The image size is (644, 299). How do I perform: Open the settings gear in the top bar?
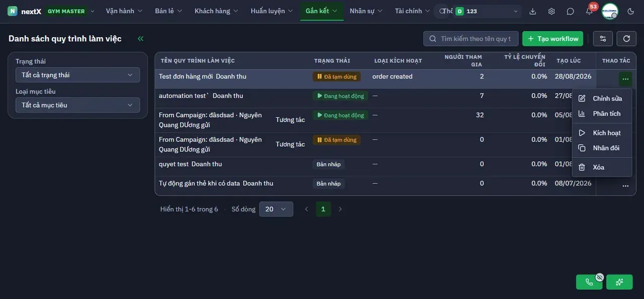point(551,11)
